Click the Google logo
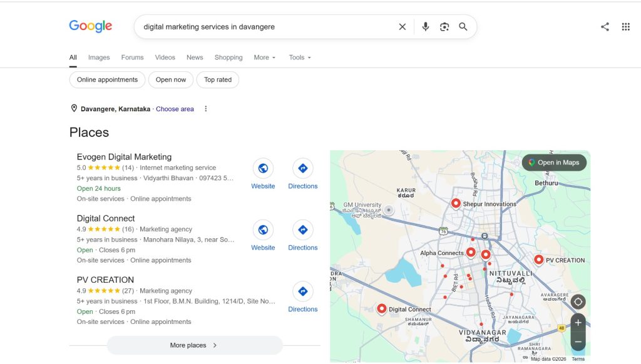This screenshot has width=641, height=364. pyautogui.click(x=90, y=26)
